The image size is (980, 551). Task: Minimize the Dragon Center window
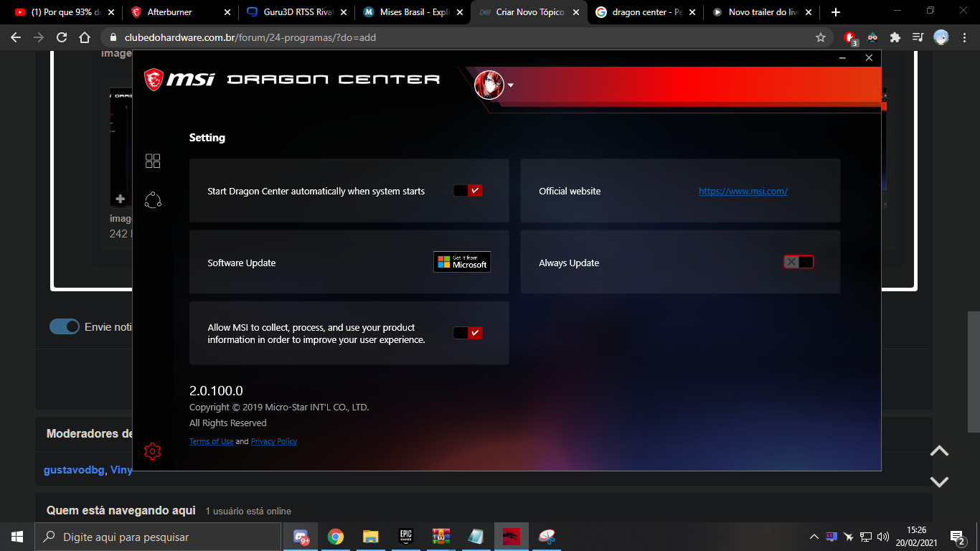[x=843, y=58]
